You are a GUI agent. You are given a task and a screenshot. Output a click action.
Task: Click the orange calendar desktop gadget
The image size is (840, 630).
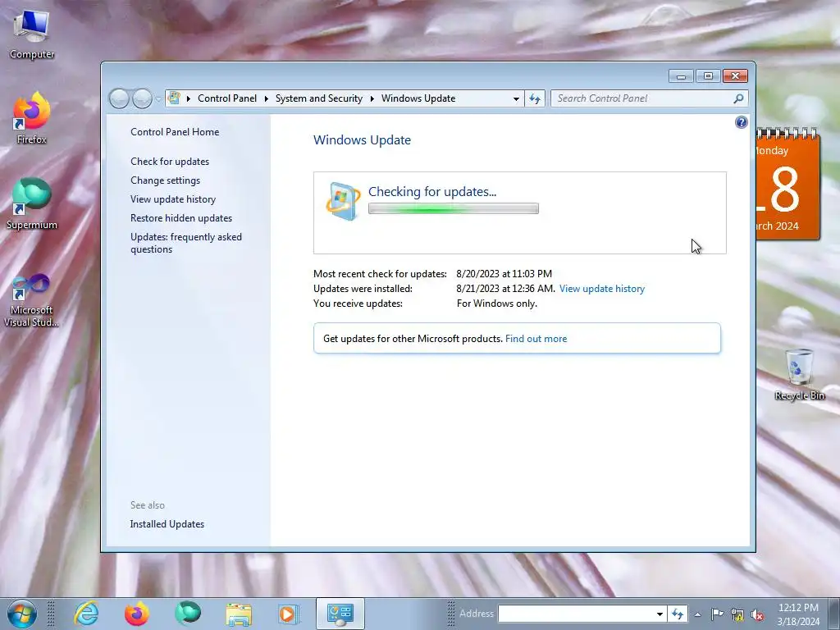(787, 185)
